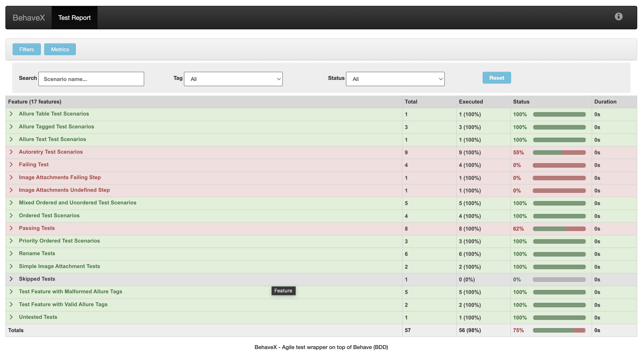Expand the Failing Test chevron

[11, 164]
